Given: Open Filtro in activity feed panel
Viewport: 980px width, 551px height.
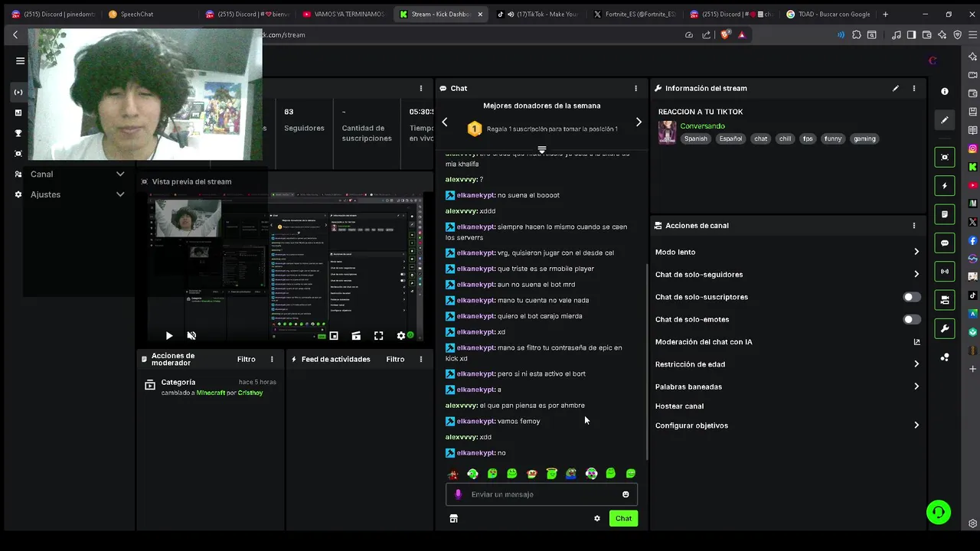Looking at the screenshot, I should pos(395,359).
